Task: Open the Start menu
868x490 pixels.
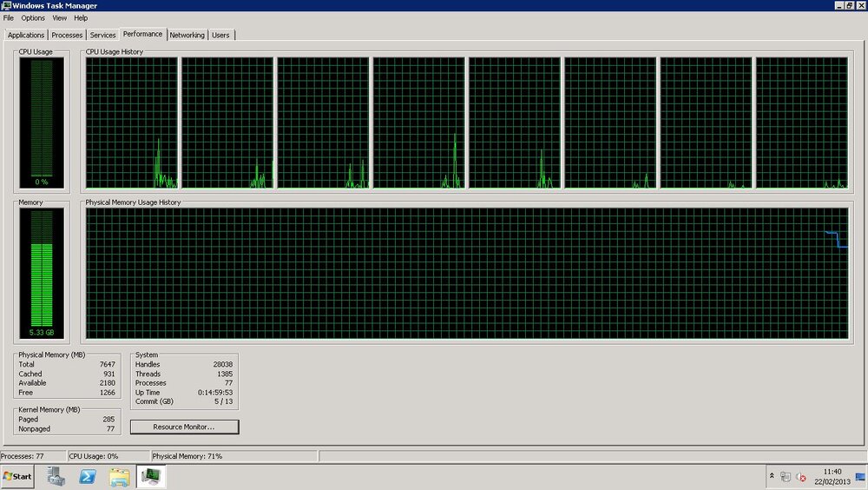Action: coord(17,477)
